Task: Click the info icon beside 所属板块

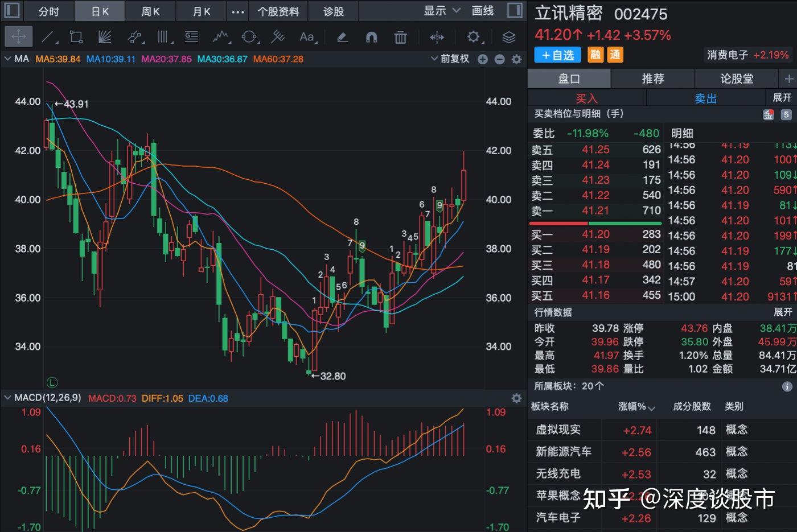Action: click(x=787, y=386)
